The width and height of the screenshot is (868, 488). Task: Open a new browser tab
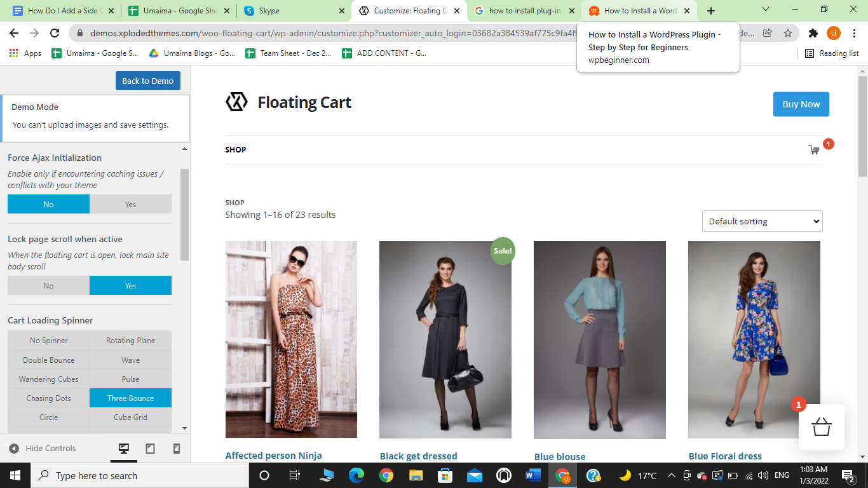tap(711, 11)
